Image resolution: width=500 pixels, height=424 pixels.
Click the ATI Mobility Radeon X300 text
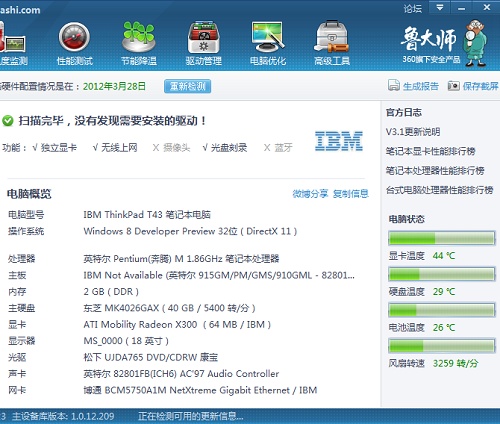[177, 324]
